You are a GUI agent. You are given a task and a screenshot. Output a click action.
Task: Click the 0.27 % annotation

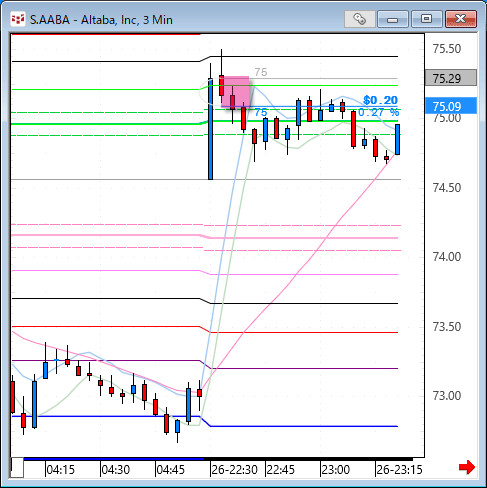tap(379, 112)
